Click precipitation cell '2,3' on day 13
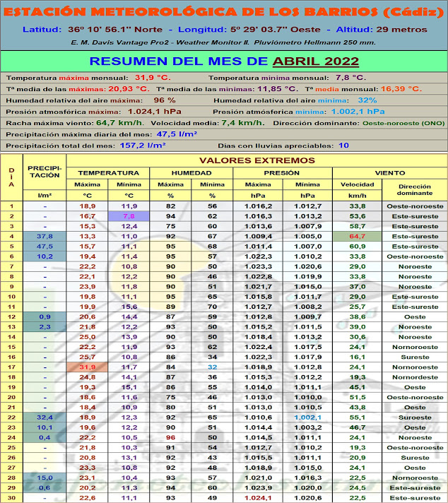 pyautogui.click(x=45, y=327)
